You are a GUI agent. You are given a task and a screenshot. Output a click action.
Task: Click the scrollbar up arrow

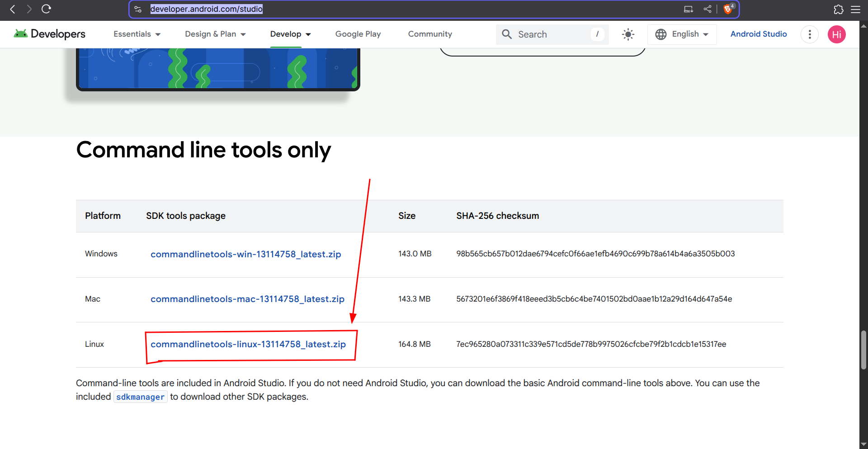(x=863, y=26)
